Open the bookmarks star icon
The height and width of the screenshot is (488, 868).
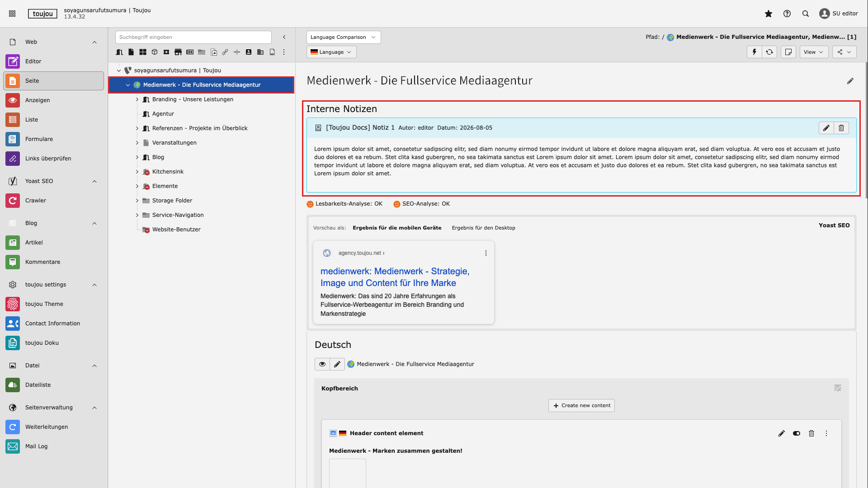pos(769,14)
